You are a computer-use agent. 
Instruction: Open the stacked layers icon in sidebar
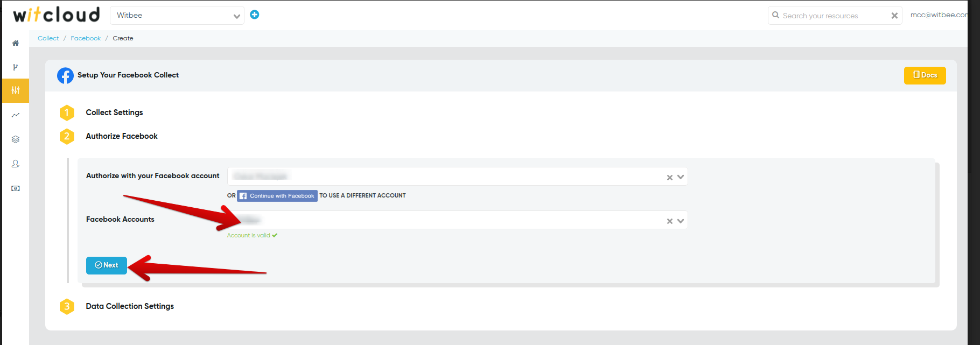[16, 139]
